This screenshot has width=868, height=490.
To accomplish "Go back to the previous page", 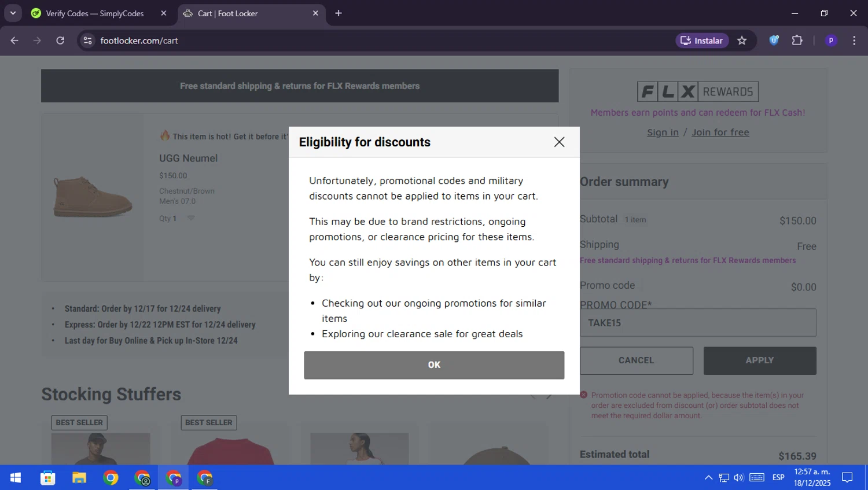I will pyautogui.click(x=14, y=40).
